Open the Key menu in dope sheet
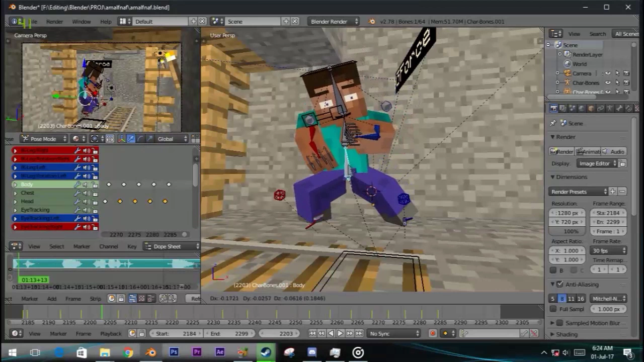The image size is (644, 362). click(132, 246)
